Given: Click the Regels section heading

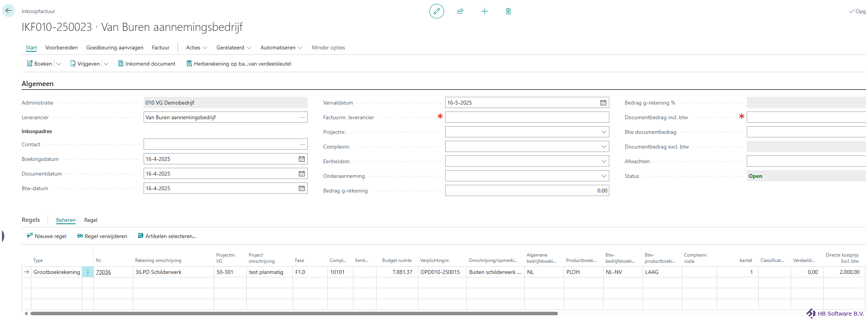Looking at the screenshot, I should coord(31,220).
